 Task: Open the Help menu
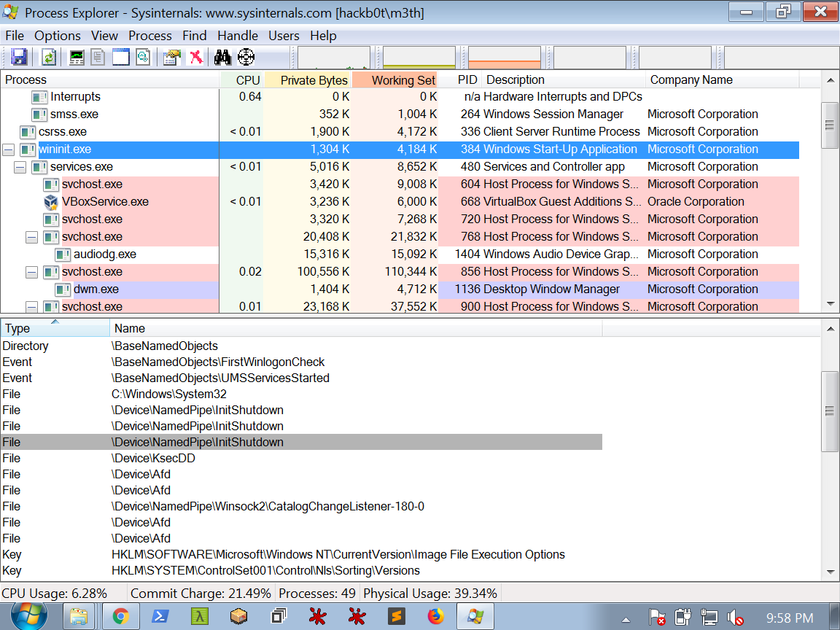(x=323, y=36)
